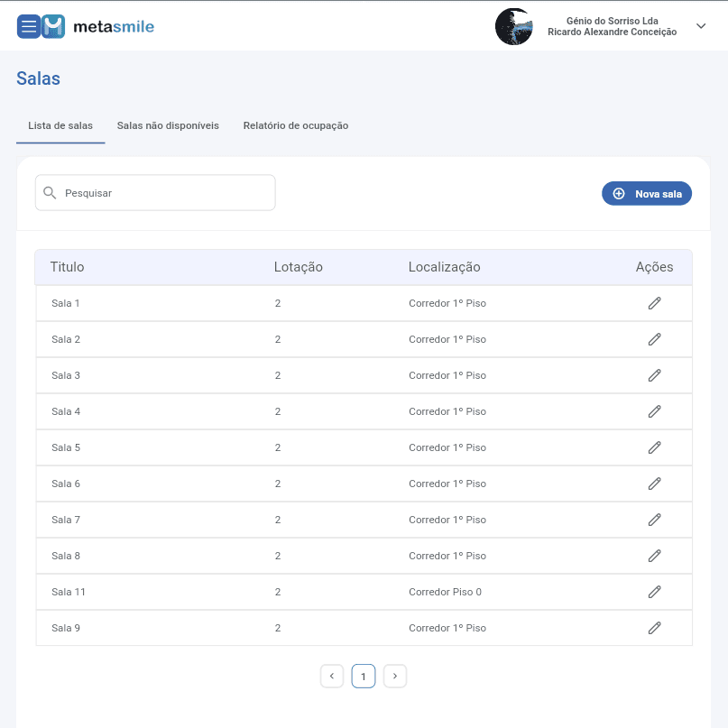Switch to Lista de salas tab
728x728 pixels.
pyautogui.click(x=60, y=125)
